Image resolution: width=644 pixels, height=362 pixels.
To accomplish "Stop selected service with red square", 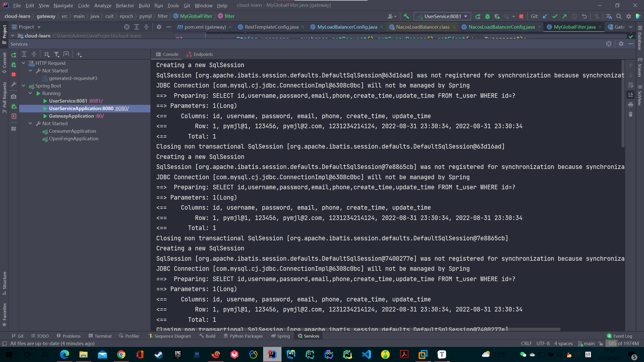I will [x=14, y=74].
